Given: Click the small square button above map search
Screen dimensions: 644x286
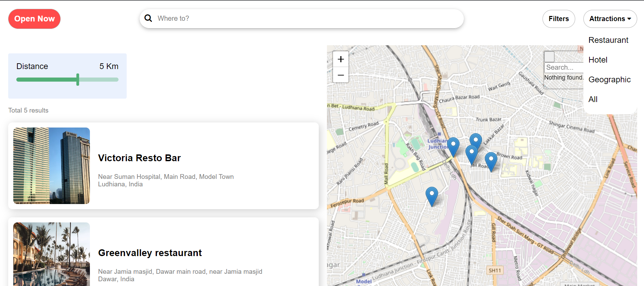Looking at the screenshot, I should pos(549,56).
